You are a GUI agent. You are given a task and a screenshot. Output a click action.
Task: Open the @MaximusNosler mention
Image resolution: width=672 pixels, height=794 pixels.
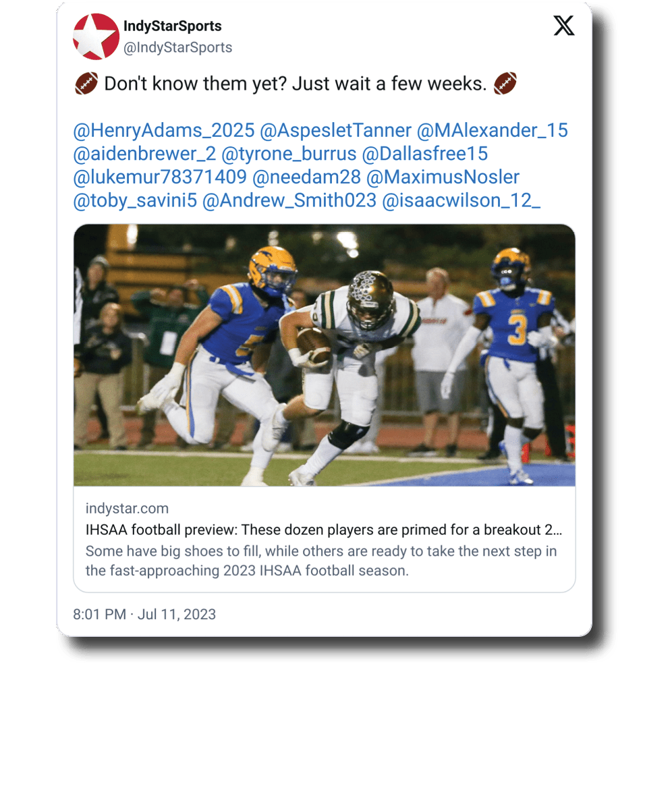pos(443,177)
